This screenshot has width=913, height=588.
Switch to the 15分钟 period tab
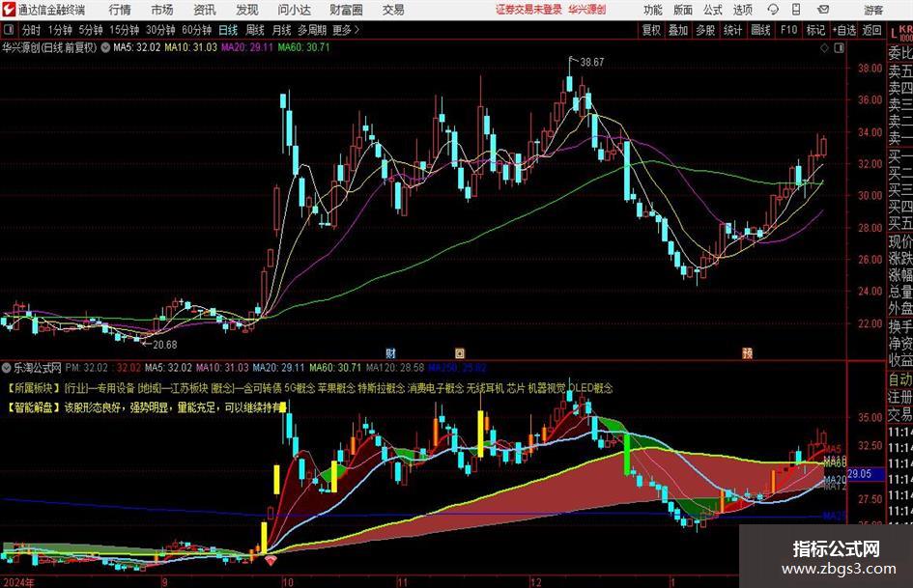click(x=124, y=30)
